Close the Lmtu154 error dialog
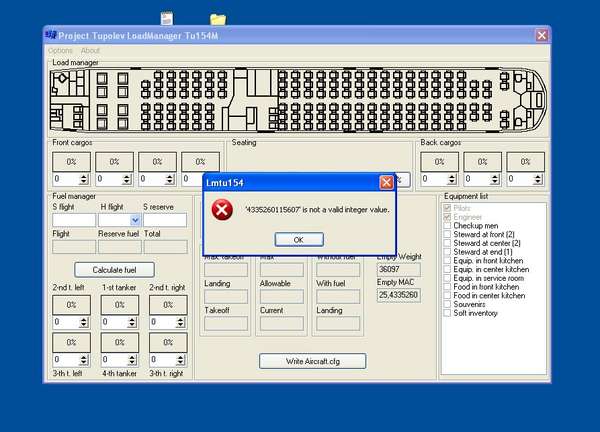The width and height of the screenshot is (600, 432). coord(386,183)
